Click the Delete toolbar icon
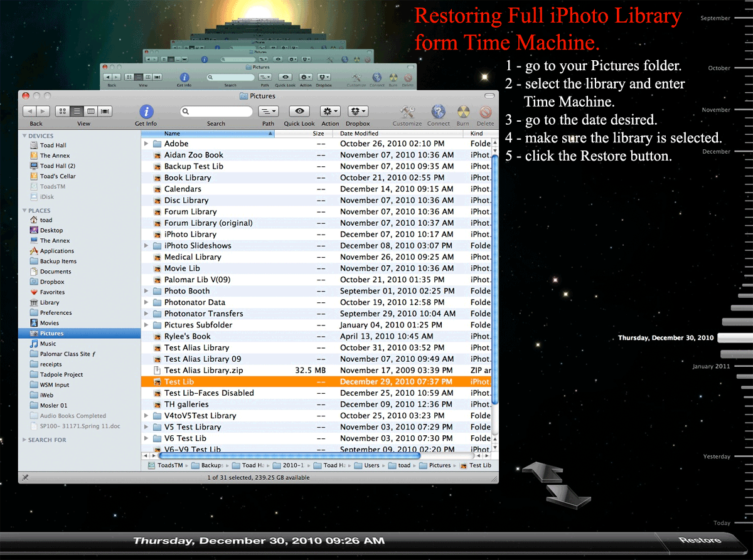This screenshot has width=753, height=560. point(485,112)
